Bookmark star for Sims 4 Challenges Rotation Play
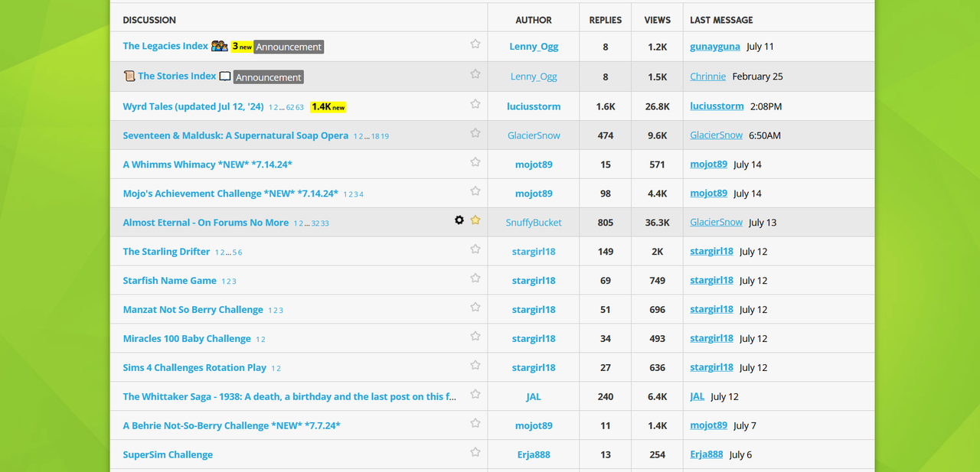980x472 pixels. [x=475, y=366]
